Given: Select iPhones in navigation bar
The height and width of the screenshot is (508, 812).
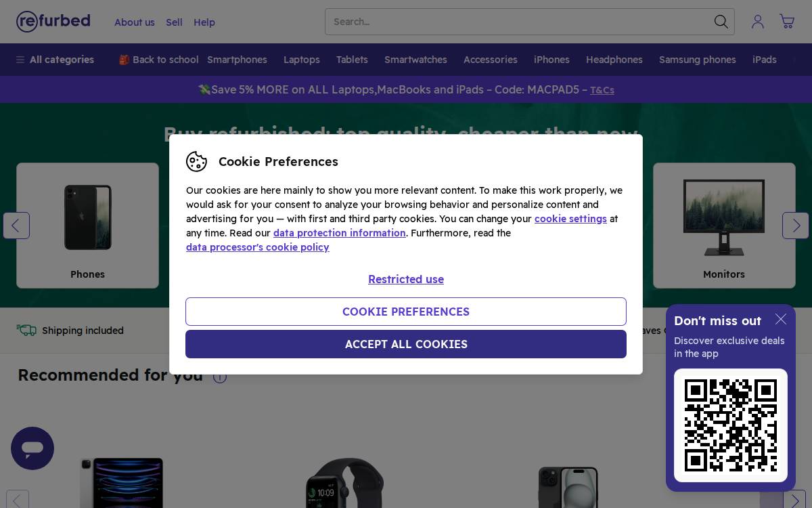Looking at the screenshot, I should click(551, 60).
